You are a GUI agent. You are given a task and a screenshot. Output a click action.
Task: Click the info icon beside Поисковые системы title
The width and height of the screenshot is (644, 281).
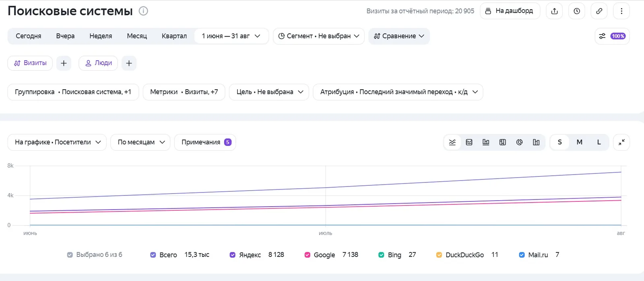pos(143,11)
